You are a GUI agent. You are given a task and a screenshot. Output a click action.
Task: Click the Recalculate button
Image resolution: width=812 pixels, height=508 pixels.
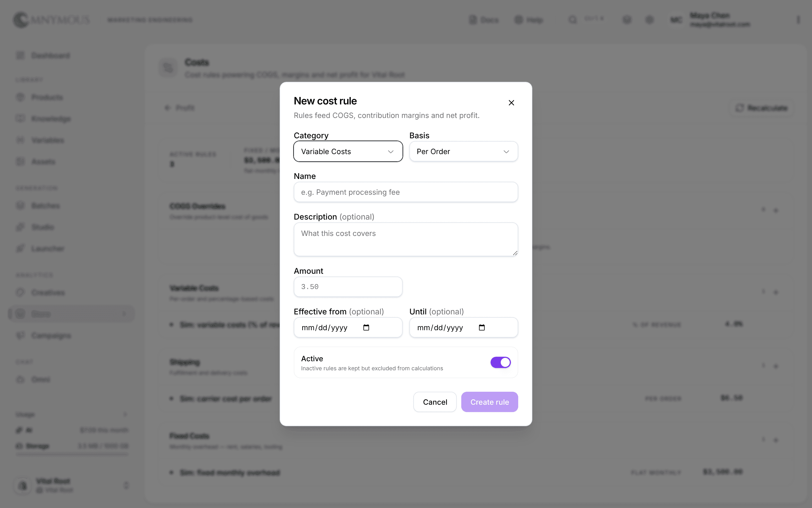coord(762,108)
